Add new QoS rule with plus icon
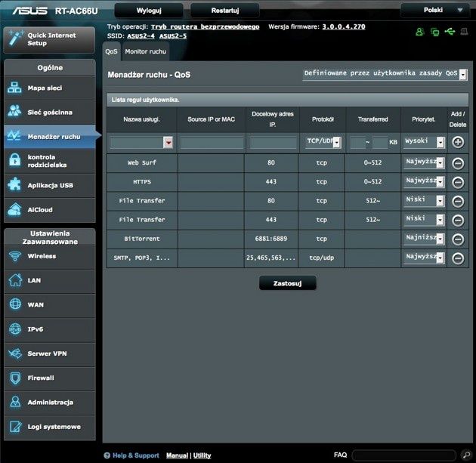Image resolution: width=476 pixels, height=463 pixels. click(x=458, y=142)
